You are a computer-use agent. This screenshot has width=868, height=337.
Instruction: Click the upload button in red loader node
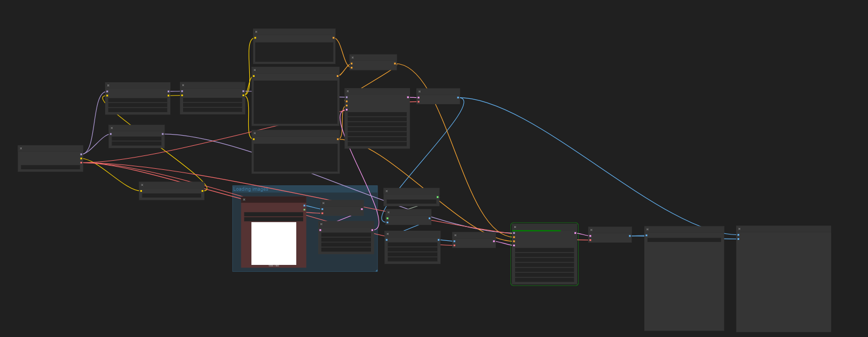pyautogui.click(x=273, y=219)
